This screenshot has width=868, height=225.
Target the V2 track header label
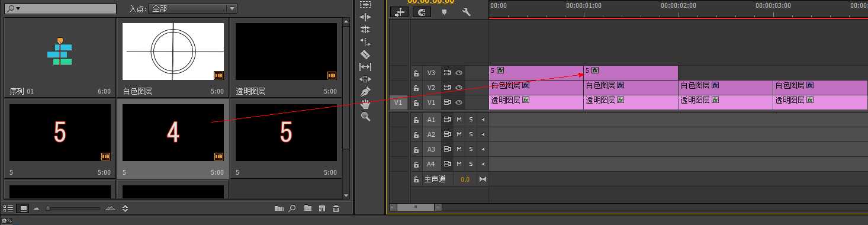(431, 88)
